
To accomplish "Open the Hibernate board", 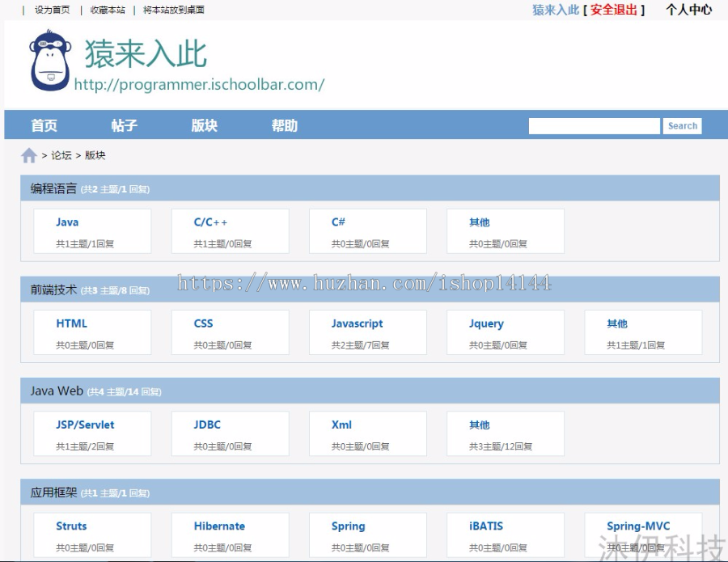I will click(219, 526).
